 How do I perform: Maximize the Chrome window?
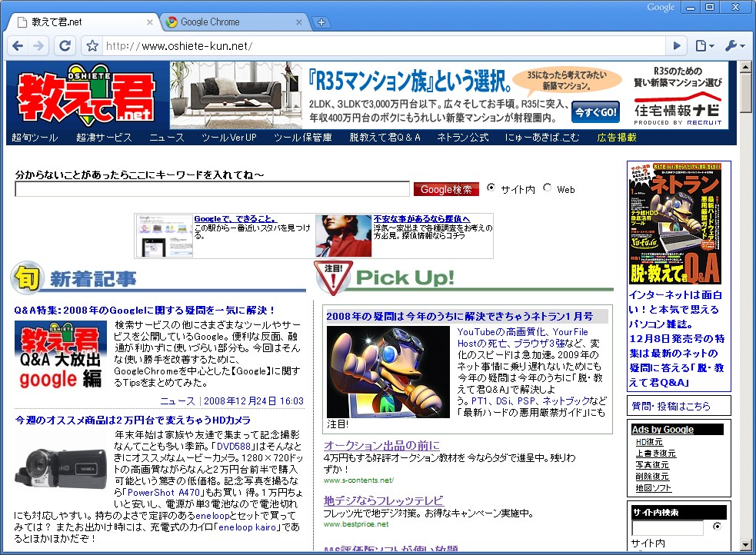coord(710,7)
